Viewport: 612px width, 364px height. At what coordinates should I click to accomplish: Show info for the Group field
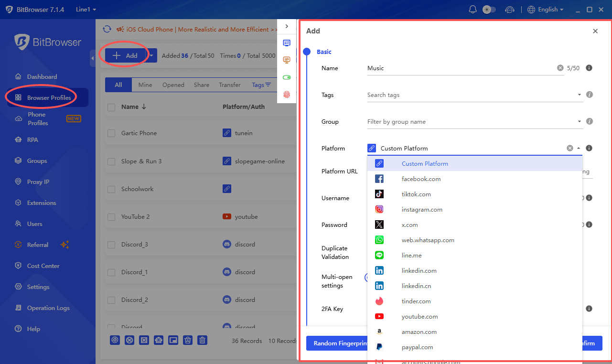tap(589, 121)
